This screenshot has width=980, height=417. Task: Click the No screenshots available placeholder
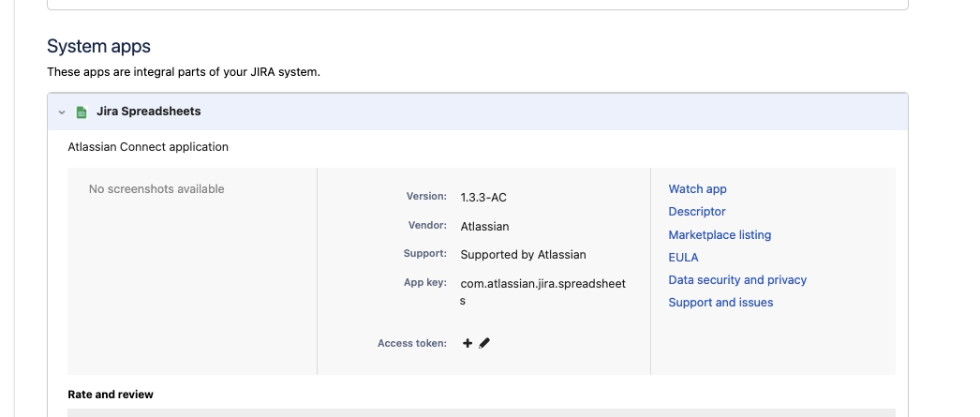pos(156,189)
